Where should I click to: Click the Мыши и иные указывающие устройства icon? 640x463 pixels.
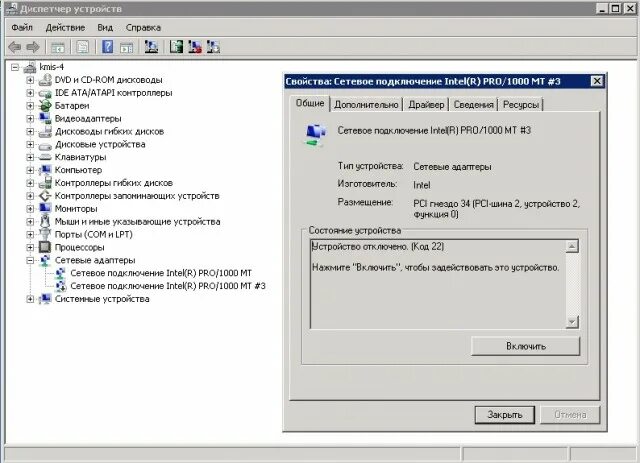[x=45, y=221]
